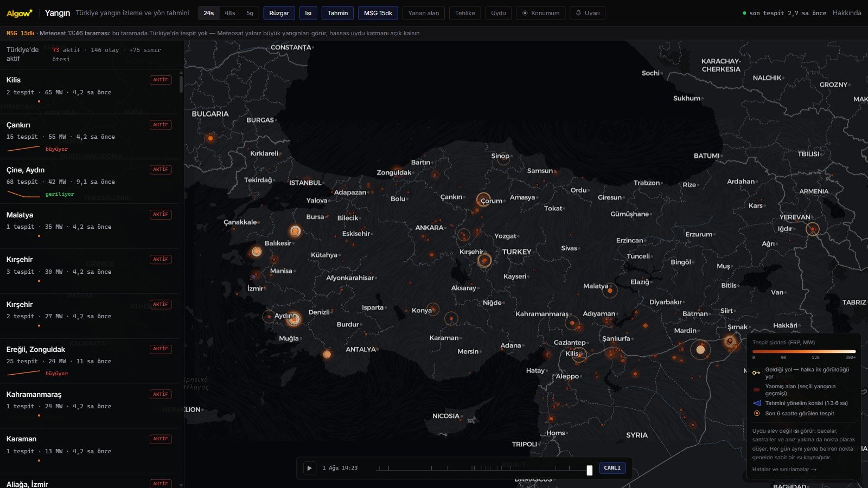Click the sidebar scroll-down arrow
The width and height of the screenshot is (868, 488).
(181, 485)
